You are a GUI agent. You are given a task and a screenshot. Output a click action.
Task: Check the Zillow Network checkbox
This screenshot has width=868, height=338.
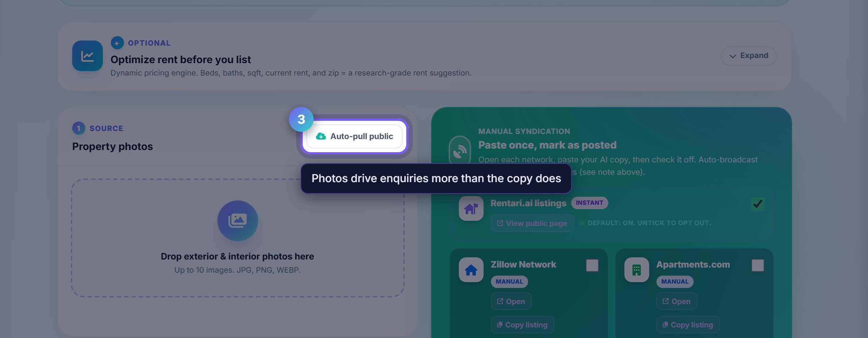click(592, 265)
